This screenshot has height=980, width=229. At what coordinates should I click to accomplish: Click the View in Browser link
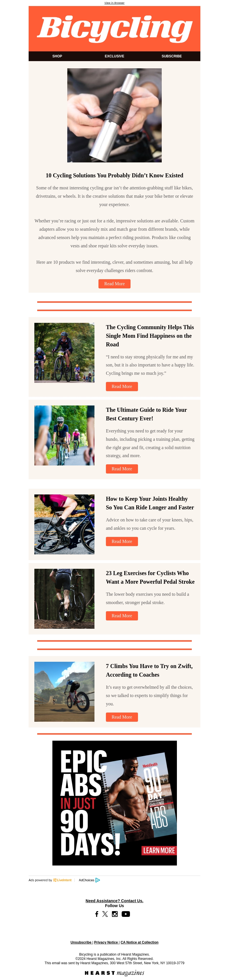point(114,3)
